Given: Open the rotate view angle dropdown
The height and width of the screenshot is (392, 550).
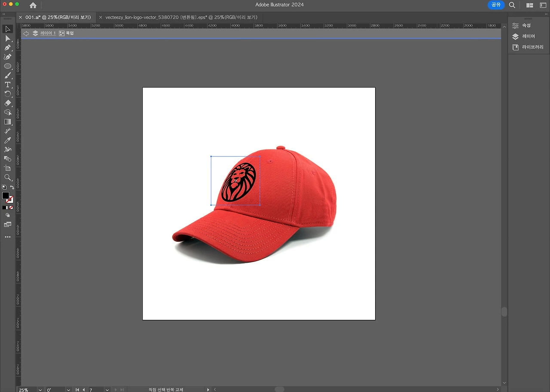Looking at the screenshot, I should coord(69,390).
